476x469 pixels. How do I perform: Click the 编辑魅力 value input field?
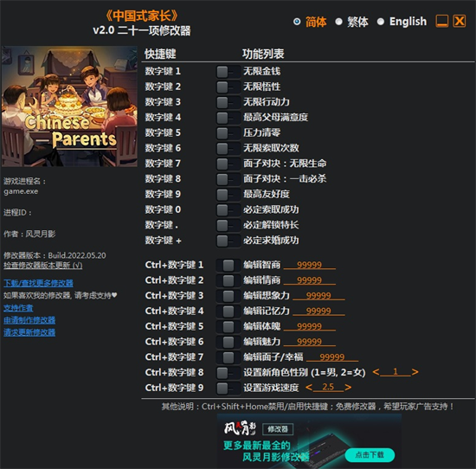coord(309,342)
